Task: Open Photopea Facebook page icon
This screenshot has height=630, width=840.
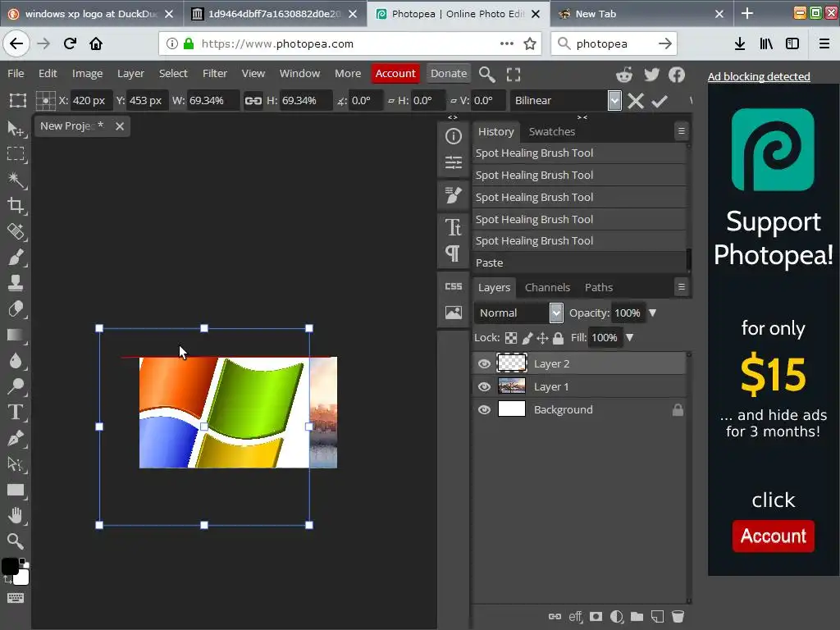Action: (677, 75)
